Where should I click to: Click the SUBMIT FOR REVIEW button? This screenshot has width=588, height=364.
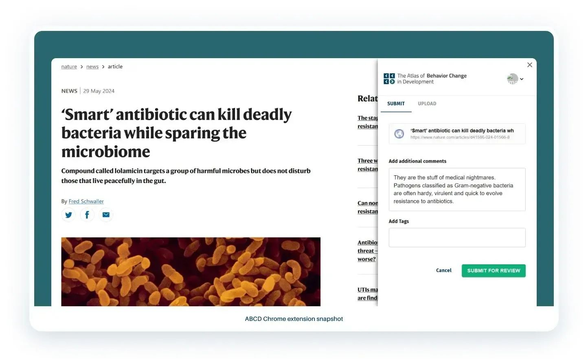[494, 270]
